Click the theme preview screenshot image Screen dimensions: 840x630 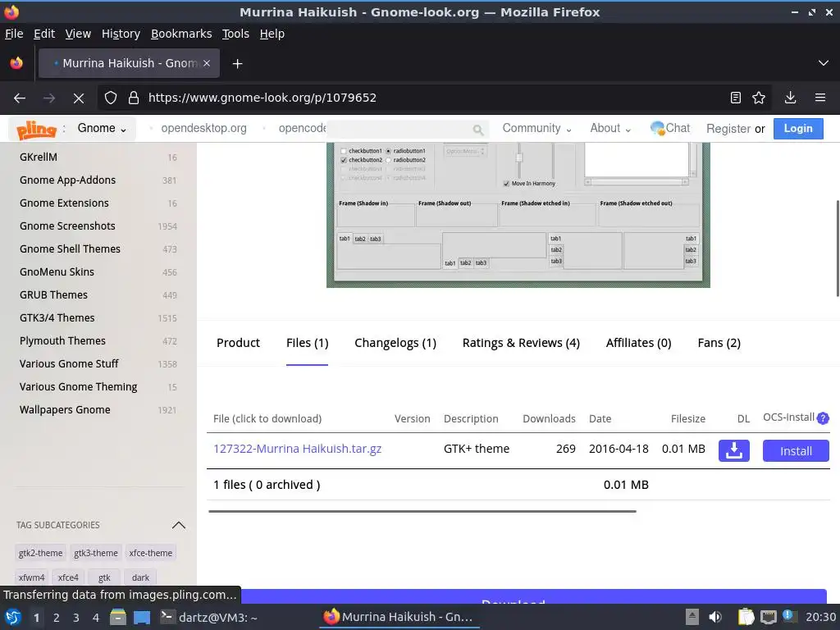[x=518, y=214]
